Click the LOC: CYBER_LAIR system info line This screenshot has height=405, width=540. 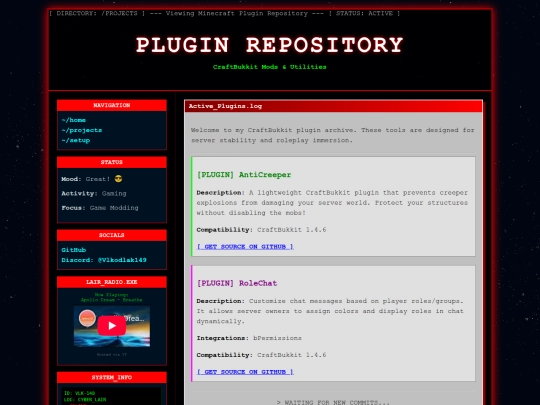(x=85, y=399)
